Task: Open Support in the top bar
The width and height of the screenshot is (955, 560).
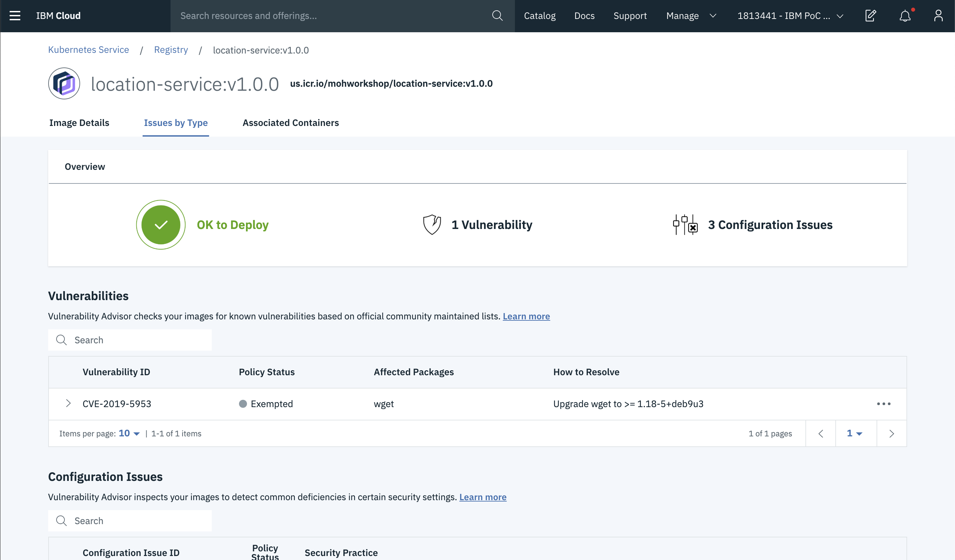Action: (x=630, y=16)
